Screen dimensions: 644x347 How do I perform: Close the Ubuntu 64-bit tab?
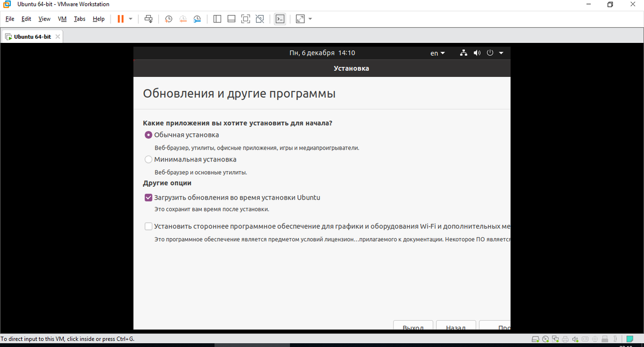[58, 36]
